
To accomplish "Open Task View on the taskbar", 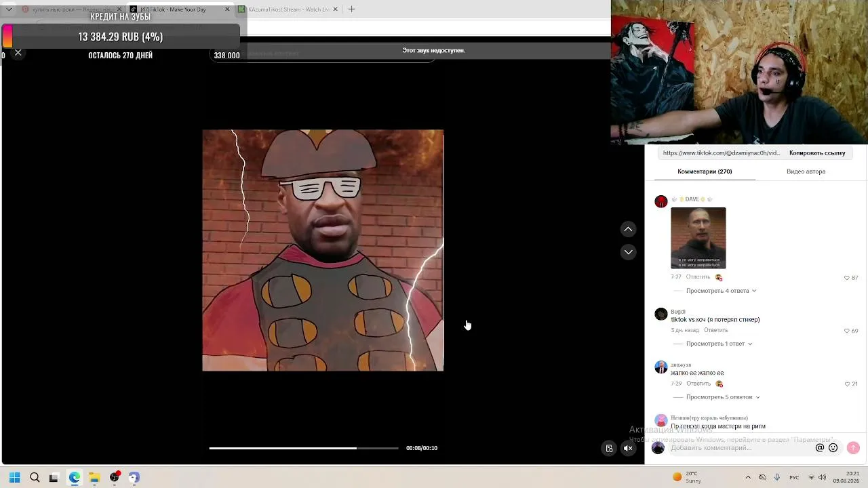I will (x=54, y=477).
